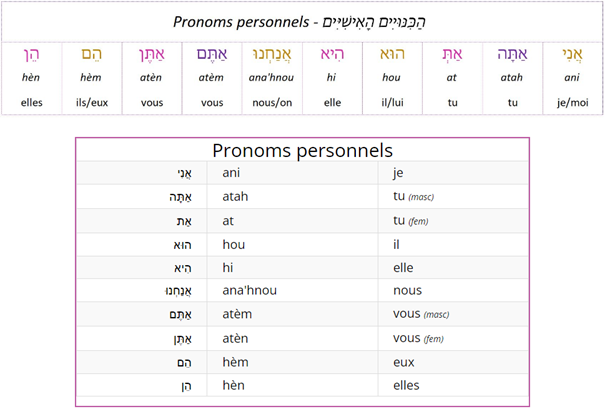Select 'ana'hnou' in the lower table's middle column
Image resolution: width=605 pixels, height=409 pixels.
coord(249,291)
